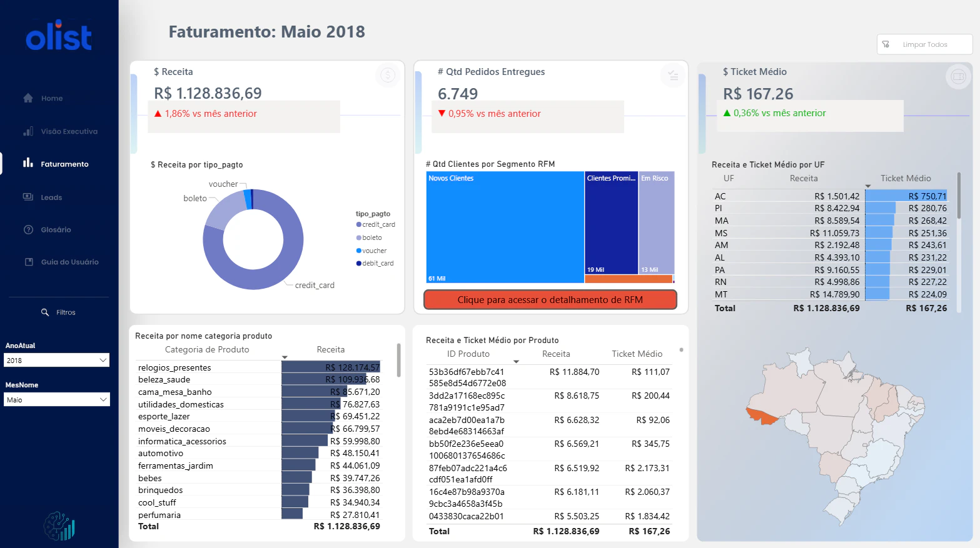The width and height of the screenshot is (980, 548).
Task: Sort by Receita column arrow in category table
Action: (285, 357)
